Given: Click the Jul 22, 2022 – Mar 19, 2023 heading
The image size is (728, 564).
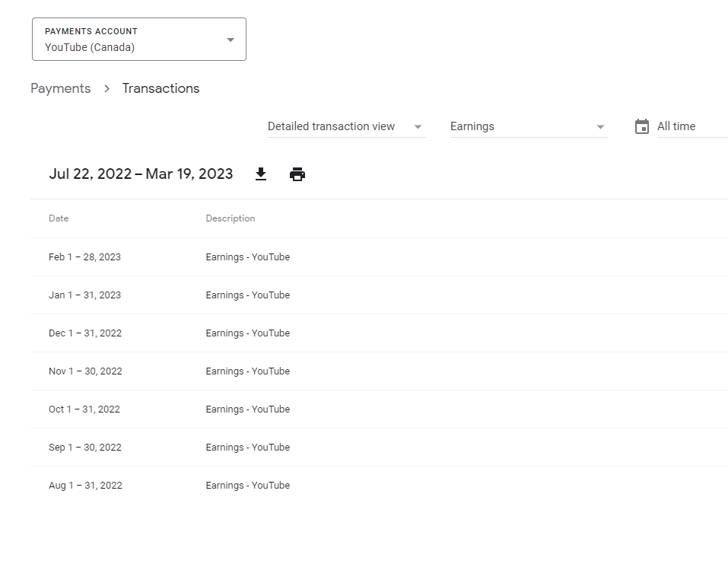Looking at the screenshot, I should pos(141,174).
